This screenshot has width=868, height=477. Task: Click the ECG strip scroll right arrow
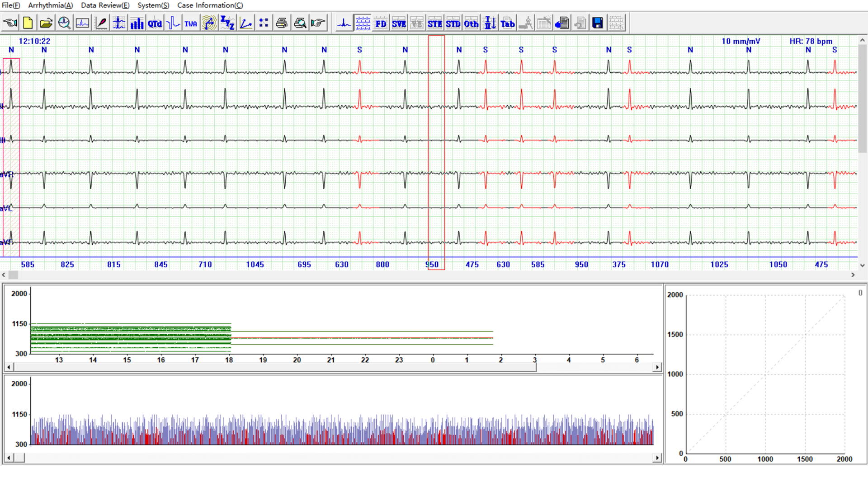click(x=853, y=275)
